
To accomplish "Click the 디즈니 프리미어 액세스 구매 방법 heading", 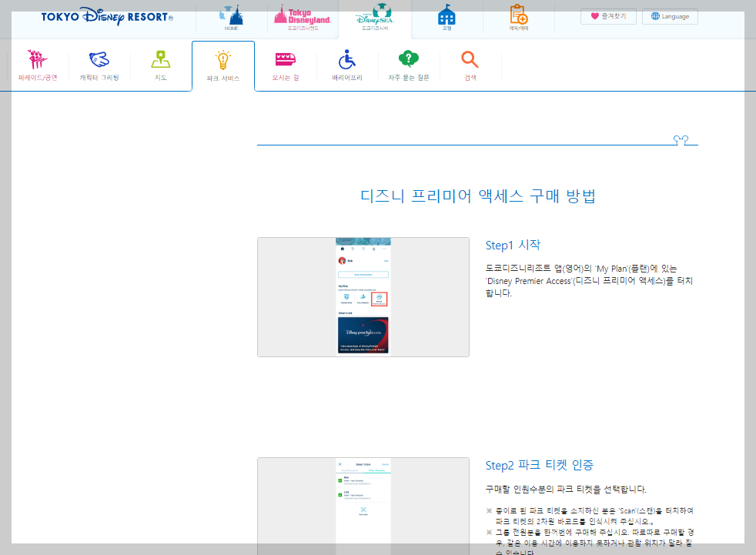I will coord(478,196).
